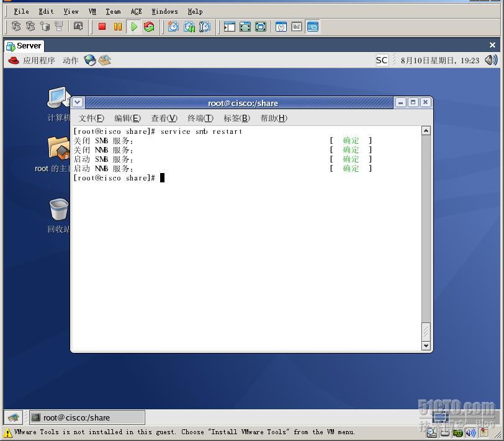Open the VMware File menu
Viewport: 504px width, 441px height.
(21, 12)
